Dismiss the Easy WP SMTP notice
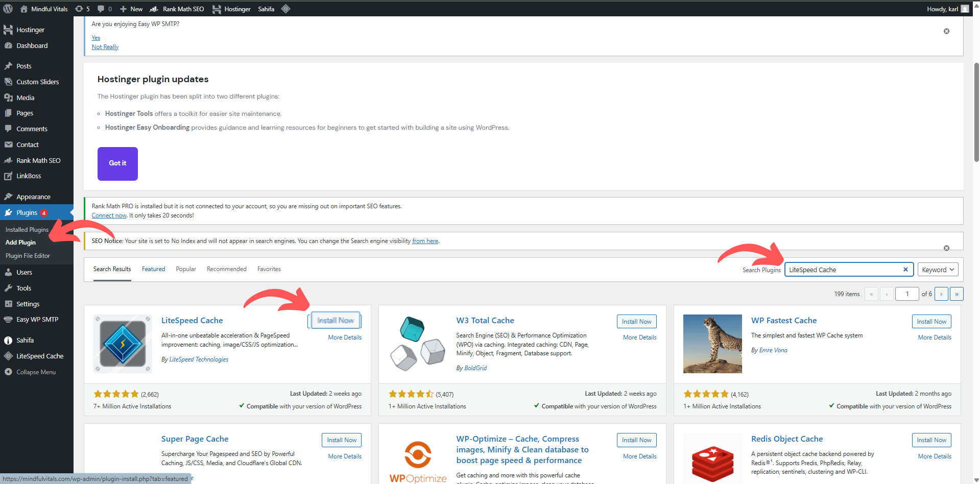 tap(946, 31)
